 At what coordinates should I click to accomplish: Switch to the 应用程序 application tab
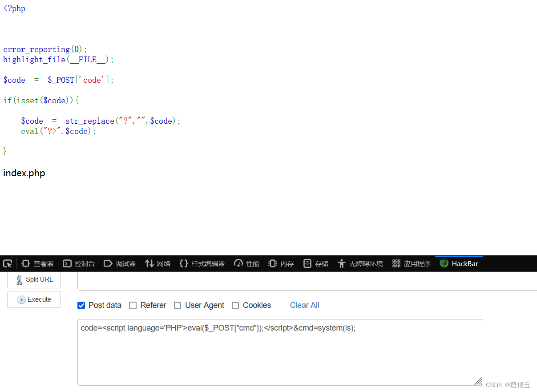point(412,263)
